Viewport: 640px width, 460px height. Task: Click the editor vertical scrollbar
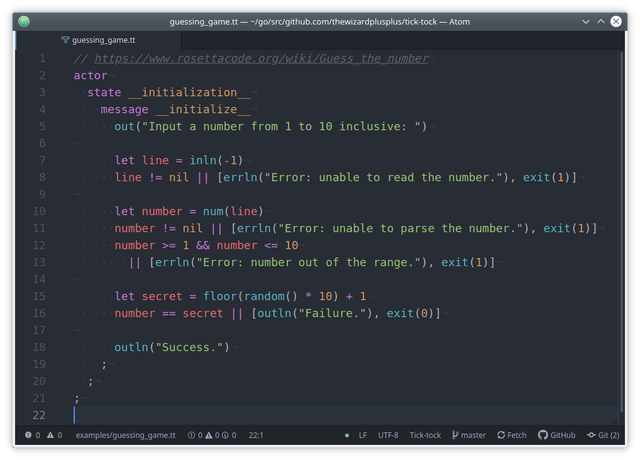[621, 233]
